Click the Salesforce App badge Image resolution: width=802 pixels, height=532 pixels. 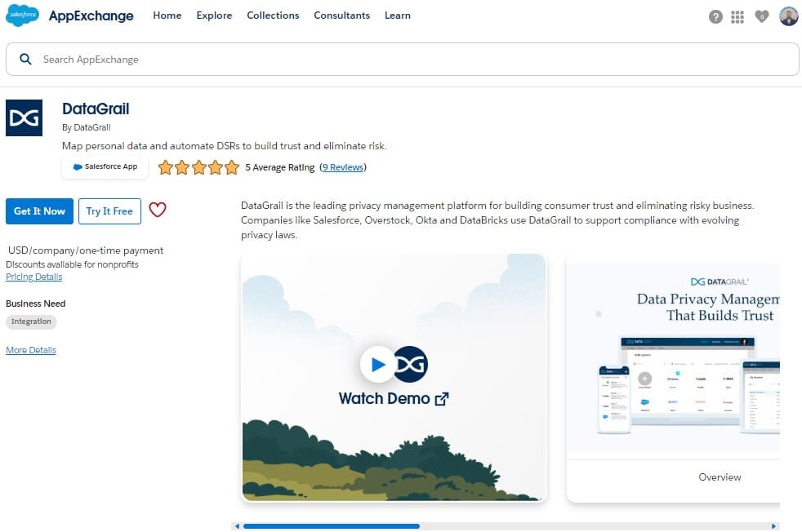tap(105, 166)
